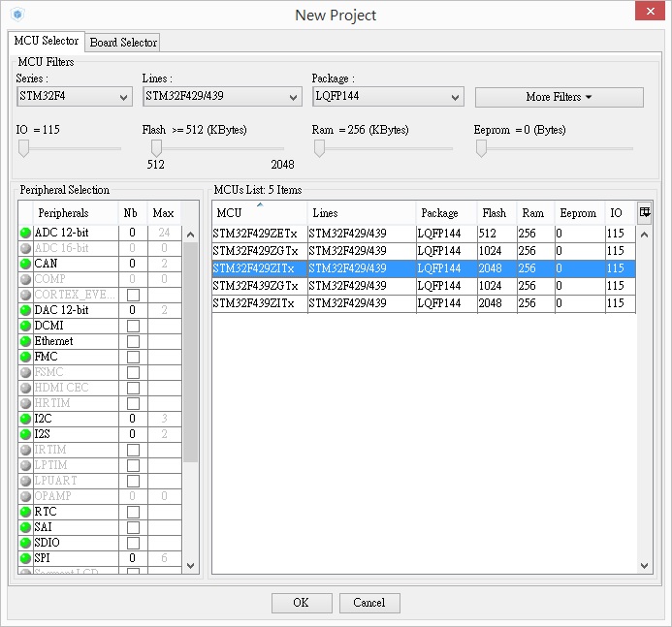Click the Nb value for ADC 12-bit
Image resolution: width=672 pixels, height=627 pixels.
click(x=133, y=233)
